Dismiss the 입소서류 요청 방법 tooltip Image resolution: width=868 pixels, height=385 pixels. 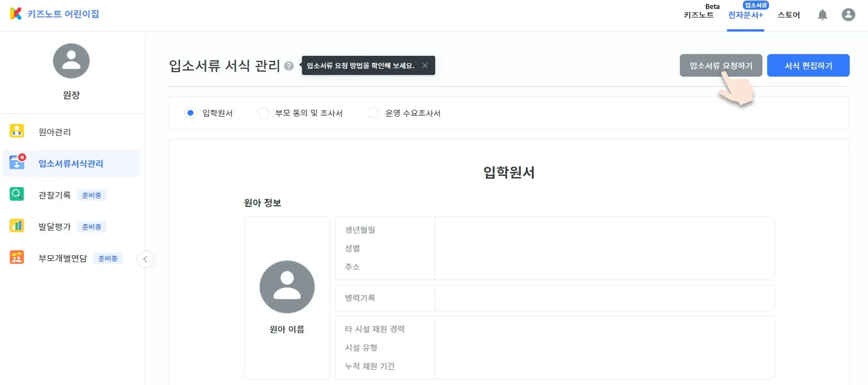pyautogui.click(x=425, y=65)
